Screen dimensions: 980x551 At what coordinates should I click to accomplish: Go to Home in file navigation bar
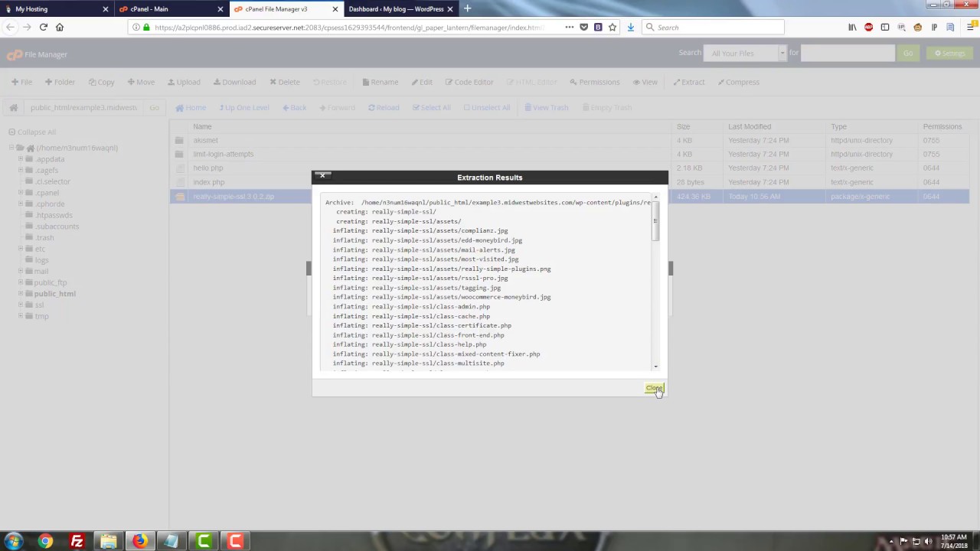[191, 107]
